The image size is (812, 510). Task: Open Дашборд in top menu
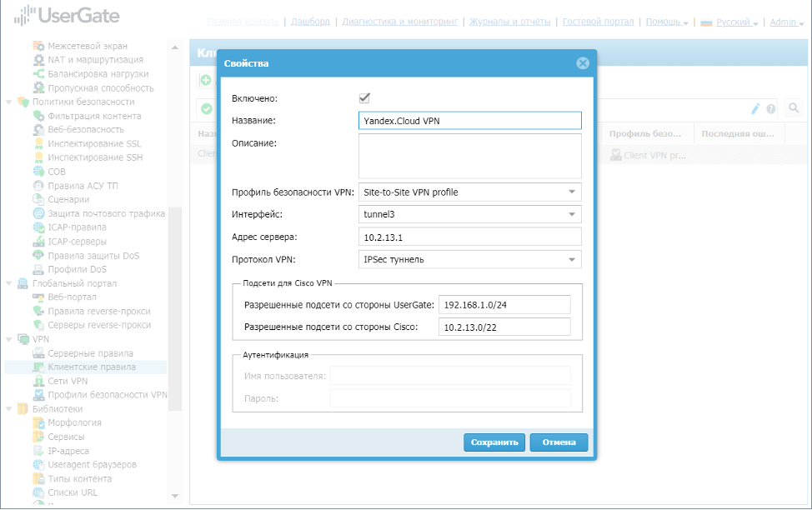pos(310,22)
